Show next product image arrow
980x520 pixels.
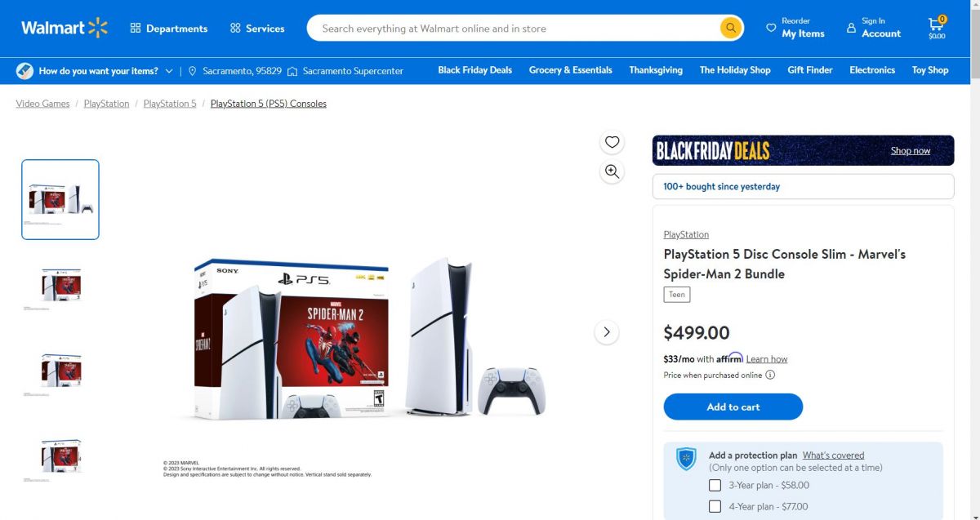606,331
